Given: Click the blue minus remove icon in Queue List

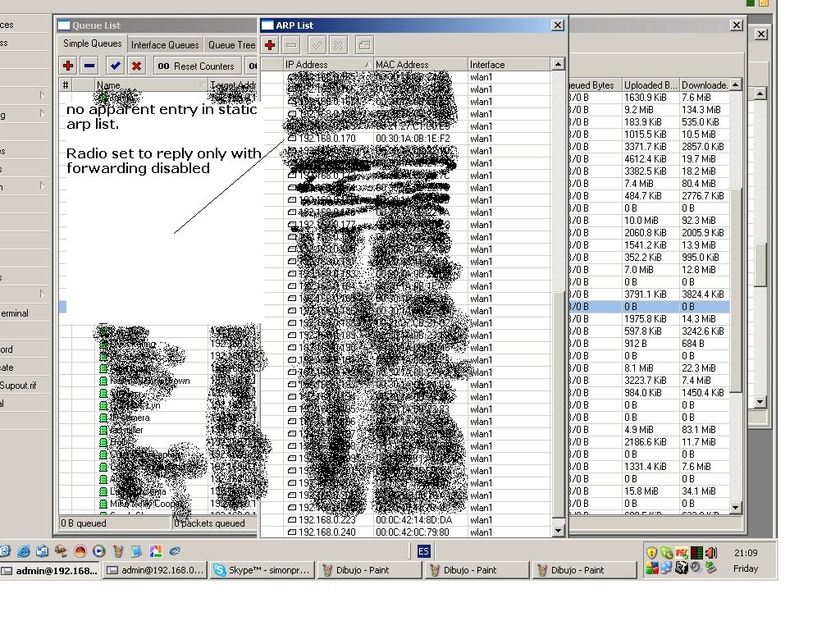Looking at the screenshot, I should [x=90, y=66].
